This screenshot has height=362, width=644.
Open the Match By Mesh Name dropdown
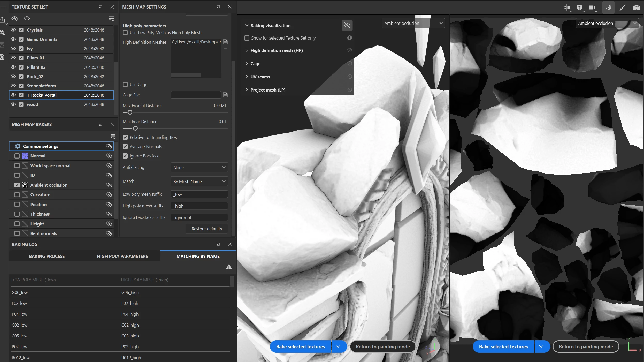[199, 182]
